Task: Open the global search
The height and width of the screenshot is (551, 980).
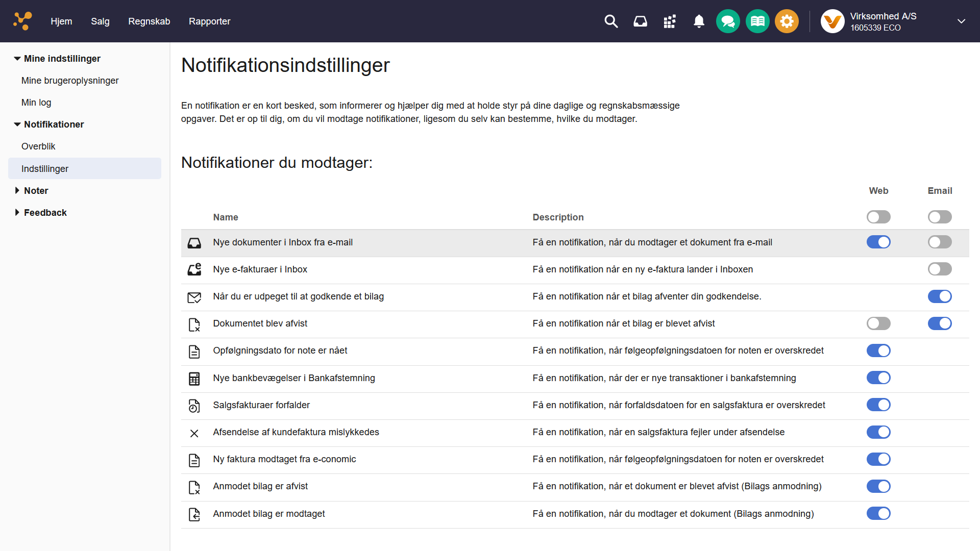Action: pos(610,21)
